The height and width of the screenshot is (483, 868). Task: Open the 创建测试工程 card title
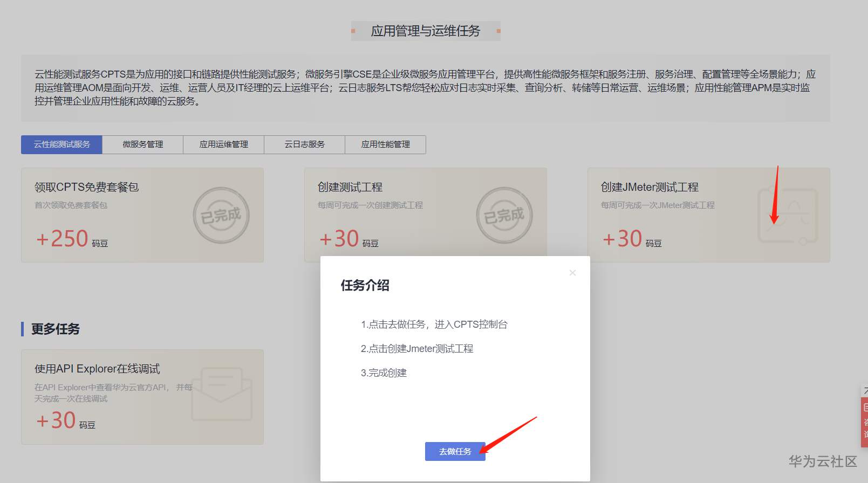(x=350, y=187)
